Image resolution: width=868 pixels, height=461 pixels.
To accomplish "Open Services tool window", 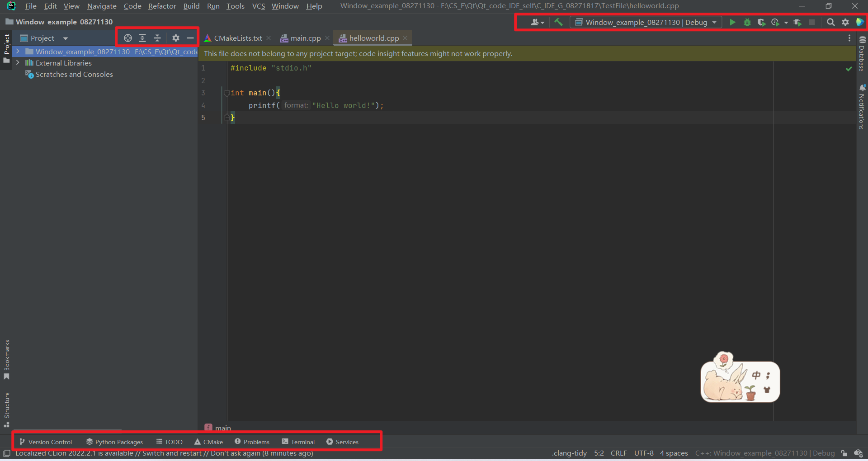I will click(342, 442).
